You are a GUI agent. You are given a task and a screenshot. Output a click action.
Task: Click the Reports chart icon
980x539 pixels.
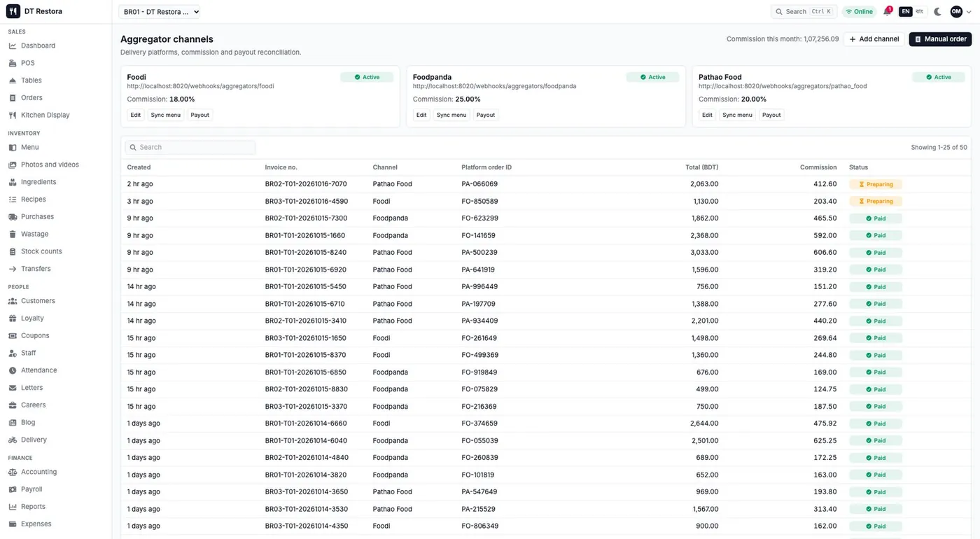pos(13,507)
